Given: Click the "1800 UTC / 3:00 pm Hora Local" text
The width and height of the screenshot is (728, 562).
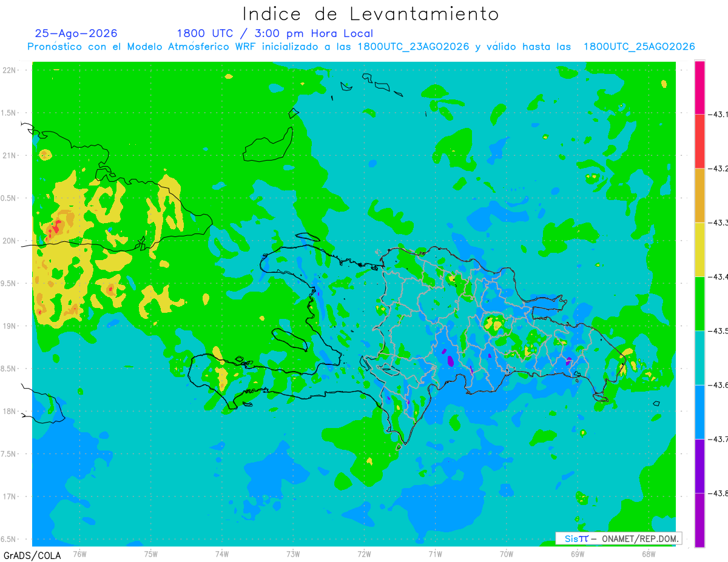Looking at the screenshot, I should (275, 33).
